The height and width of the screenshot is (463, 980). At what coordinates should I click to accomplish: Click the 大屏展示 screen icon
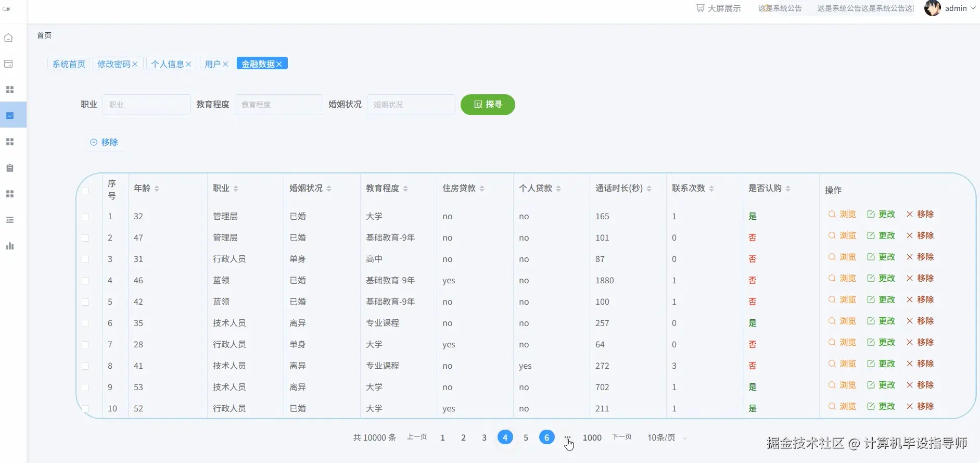(x=701, y=8)
